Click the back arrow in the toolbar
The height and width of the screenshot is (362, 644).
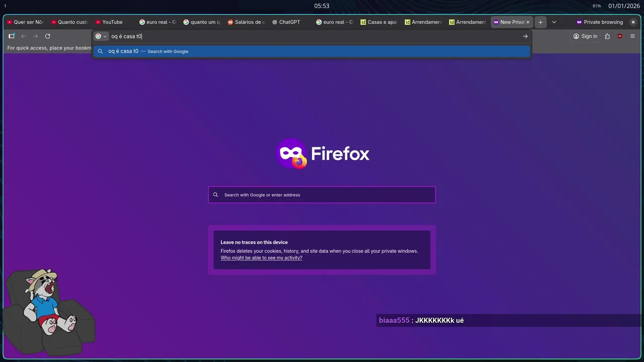point(24,36)
